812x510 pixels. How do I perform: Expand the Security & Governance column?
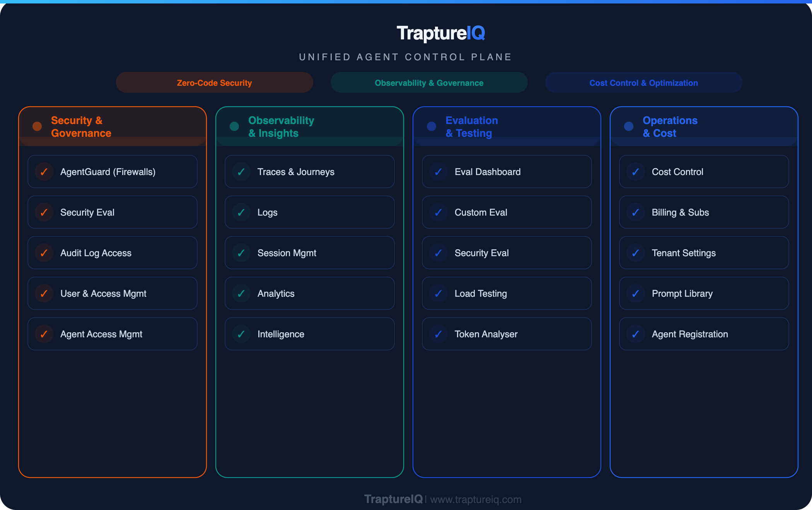[112, 126]
